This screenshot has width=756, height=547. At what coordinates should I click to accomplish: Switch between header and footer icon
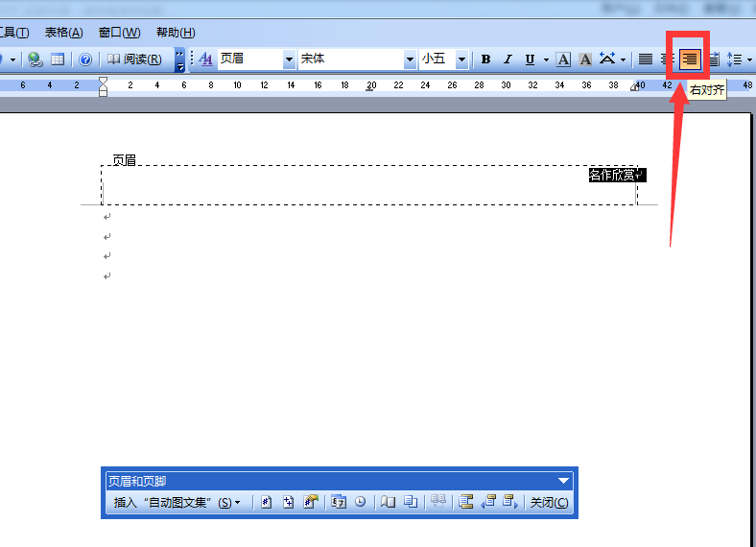(465, 502)
